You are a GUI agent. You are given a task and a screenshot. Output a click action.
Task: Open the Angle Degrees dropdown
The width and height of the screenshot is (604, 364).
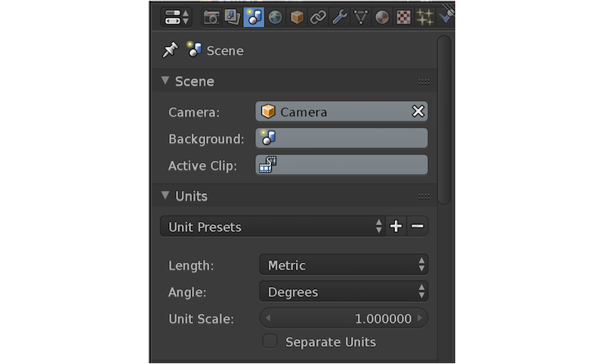tap(344, 292)
